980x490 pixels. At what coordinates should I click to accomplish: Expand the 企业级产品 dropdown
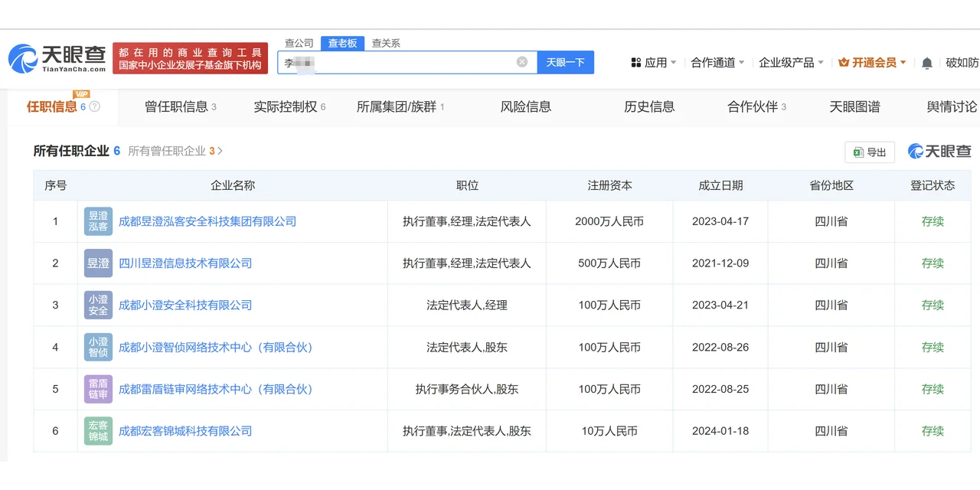789,62
